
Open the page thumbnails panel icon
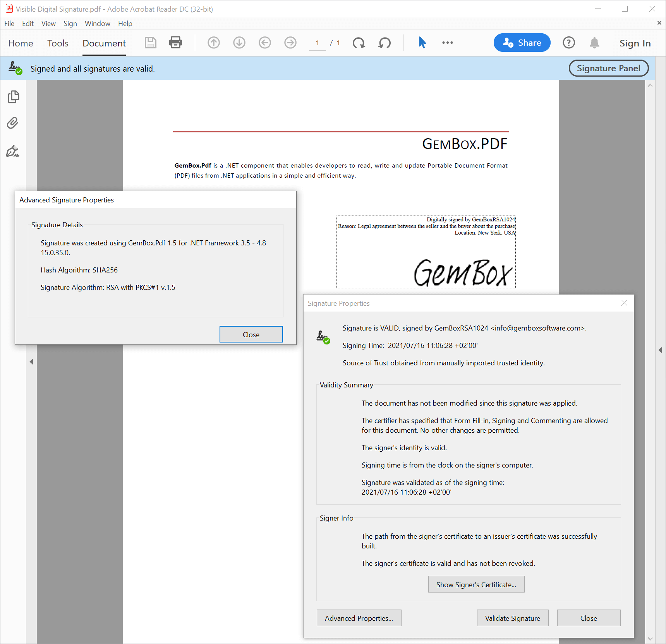14,97
